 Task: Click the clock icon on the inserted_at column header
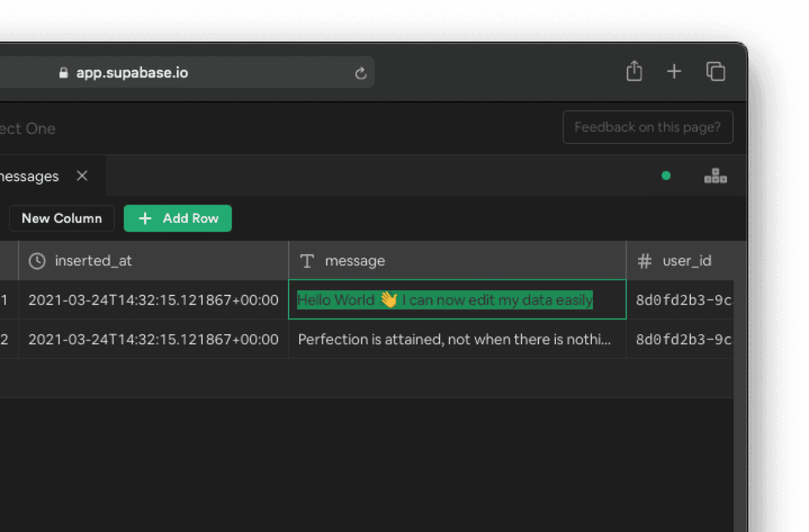[37, 260]
